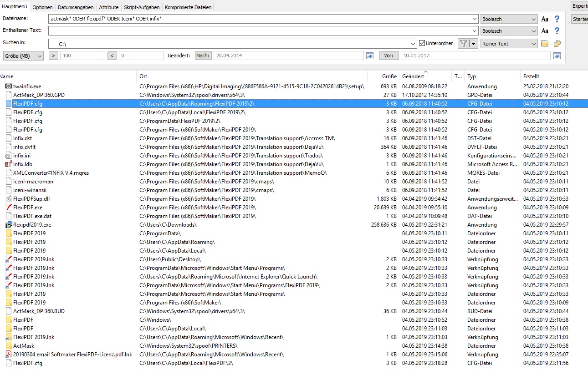Open calendar for the Nach date
Screen dimensions: 588x375
point(370,56)
